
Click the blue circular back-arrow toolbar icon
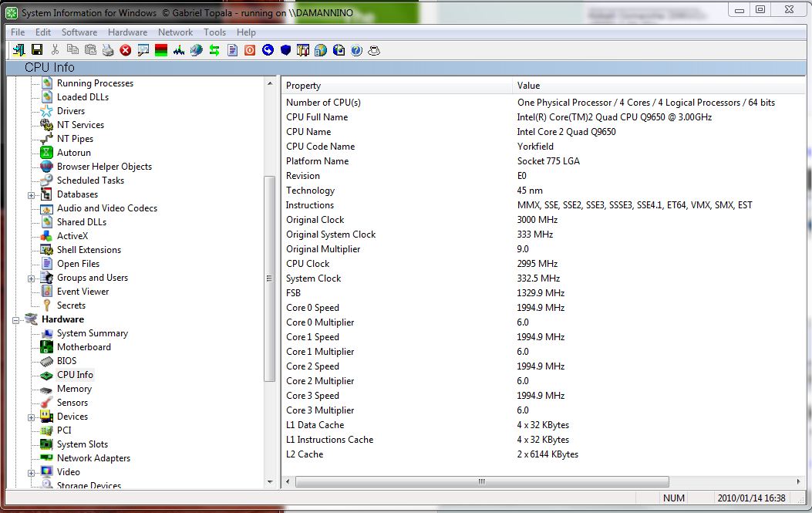click(268, 50)
